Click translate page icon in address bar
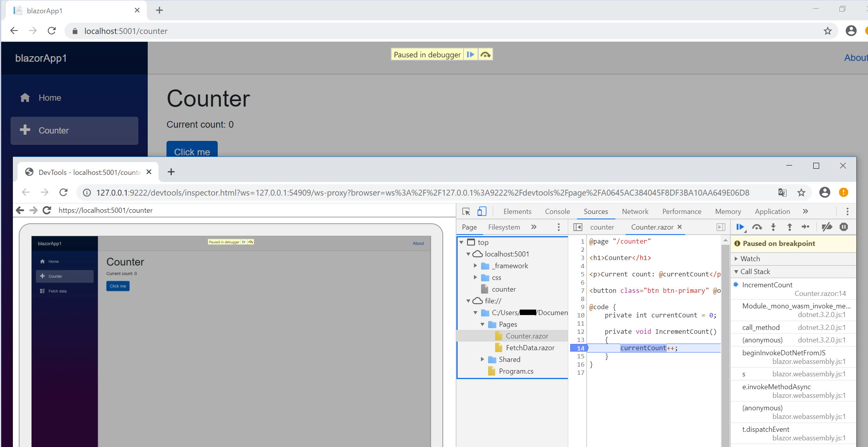Viewport: 868px width, 447px height. [x=782, y=192]
